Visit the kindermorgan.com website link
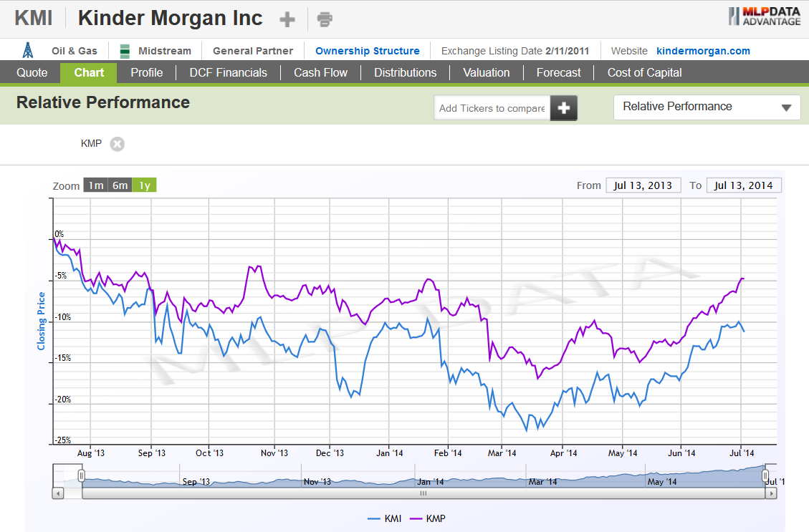The image size is (809, 532). pos(703,50)
